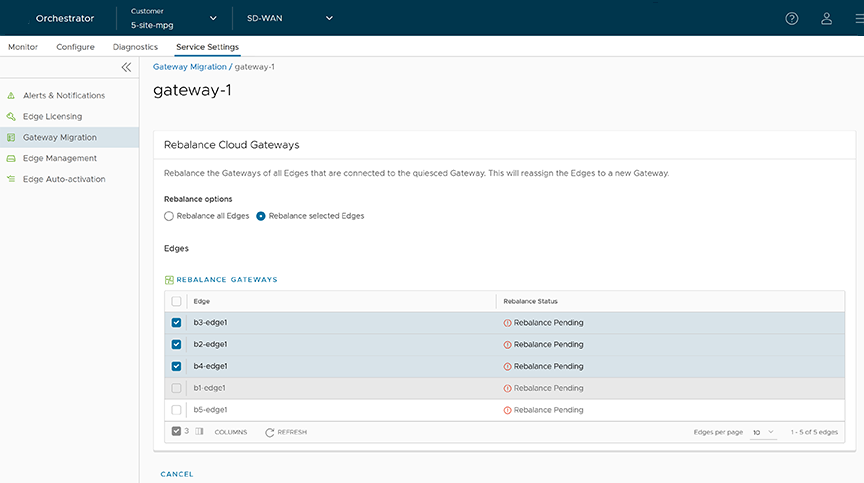Screen dimensions: 864x483
Task: Click the Cancel button
Action: 177,474
